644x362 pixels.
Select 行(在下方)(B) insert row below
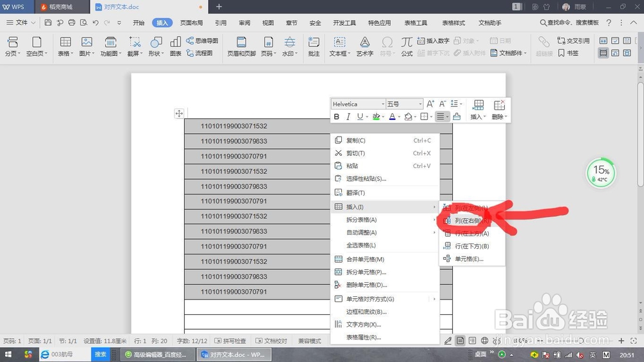pyautogui.click(x=472, y=246)
